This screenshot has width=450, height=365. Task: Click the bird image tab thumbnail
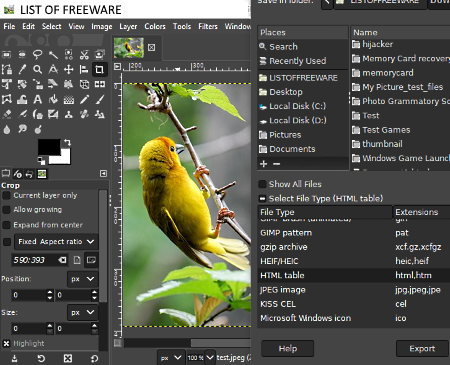(x=129, y=48)
